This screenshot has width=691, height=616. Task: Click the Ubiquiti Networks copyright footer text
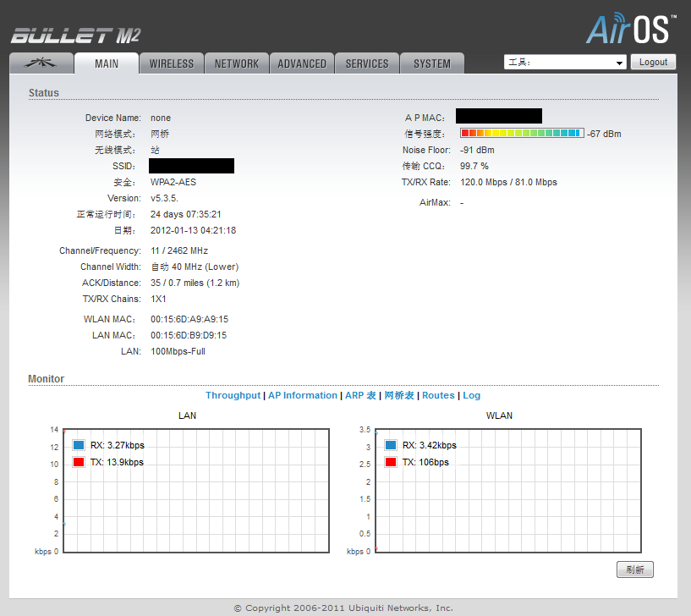tap(343, 608)
